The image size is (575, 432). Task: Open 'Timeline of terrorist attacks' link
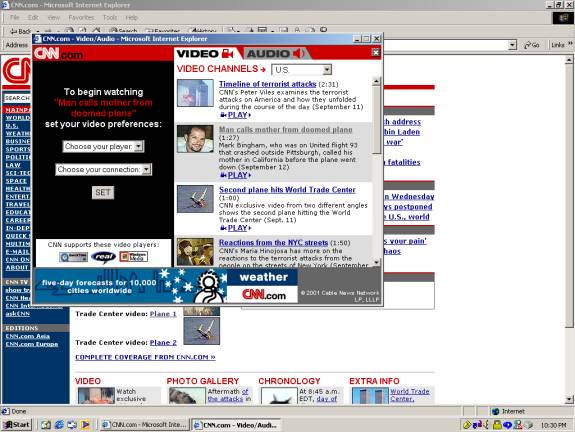tap(267, 84)
